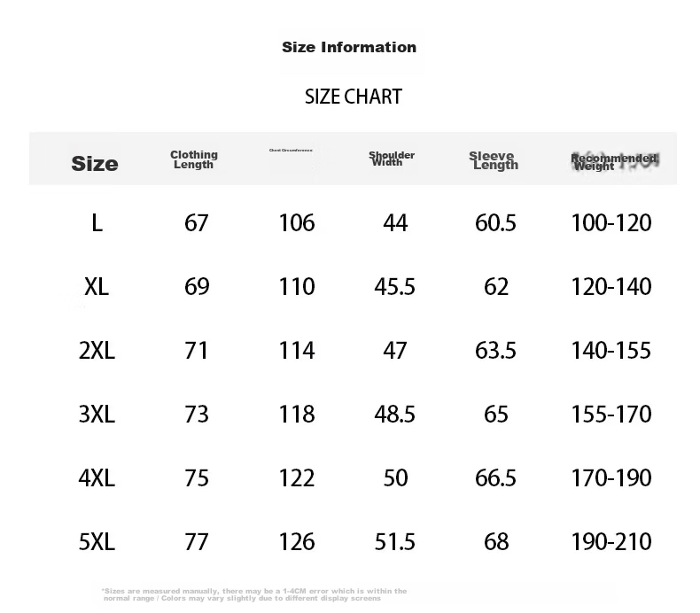Select the 100-120 weight value
Image resolution: width=700 pixels, height=613 pixels.
coord(611,222)
